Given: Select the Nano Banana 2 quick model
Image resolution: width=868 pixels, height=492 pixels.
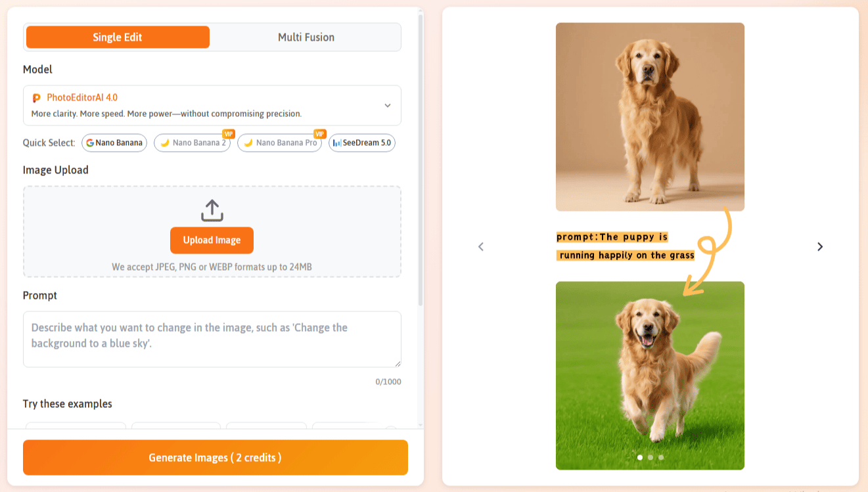Looking at the screenshot, I should 192,143.
